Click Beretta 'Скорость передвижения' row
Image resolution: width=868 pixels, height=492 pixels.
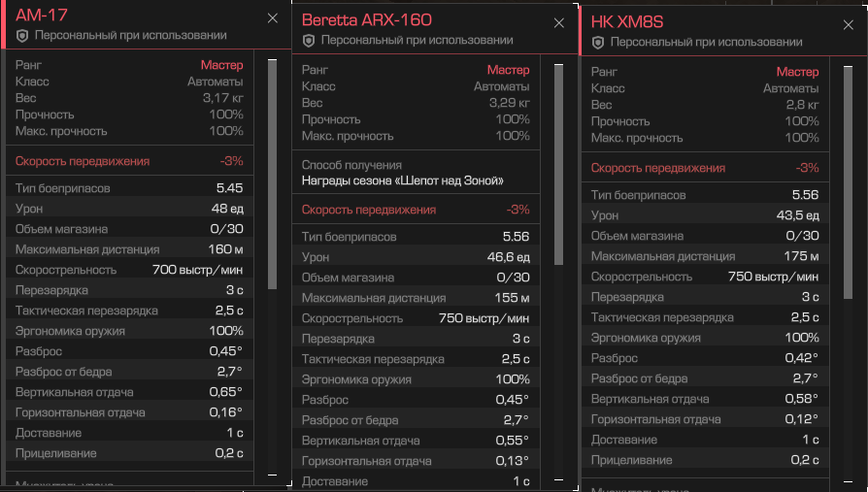coord(416,210)
